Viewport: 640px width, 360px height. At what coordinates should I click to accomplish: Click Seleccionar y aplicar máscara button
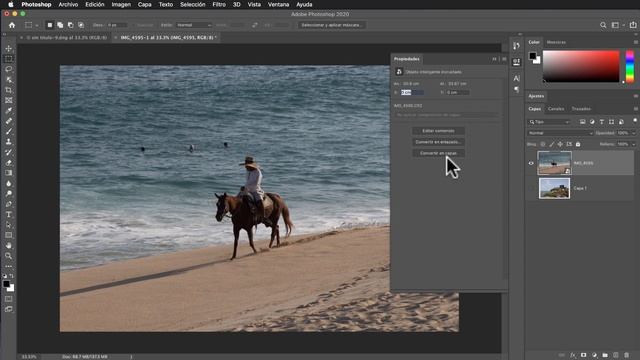[x=331, y=25]
